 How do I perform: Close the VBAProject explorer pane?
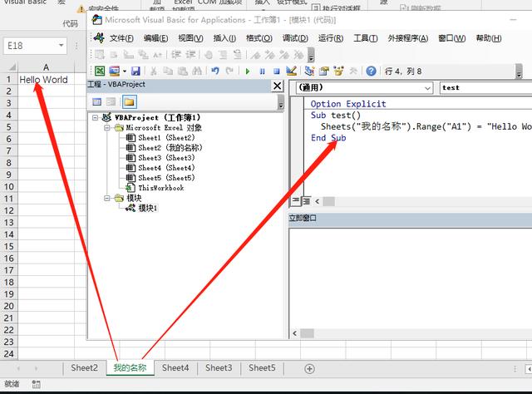(278, 86)
